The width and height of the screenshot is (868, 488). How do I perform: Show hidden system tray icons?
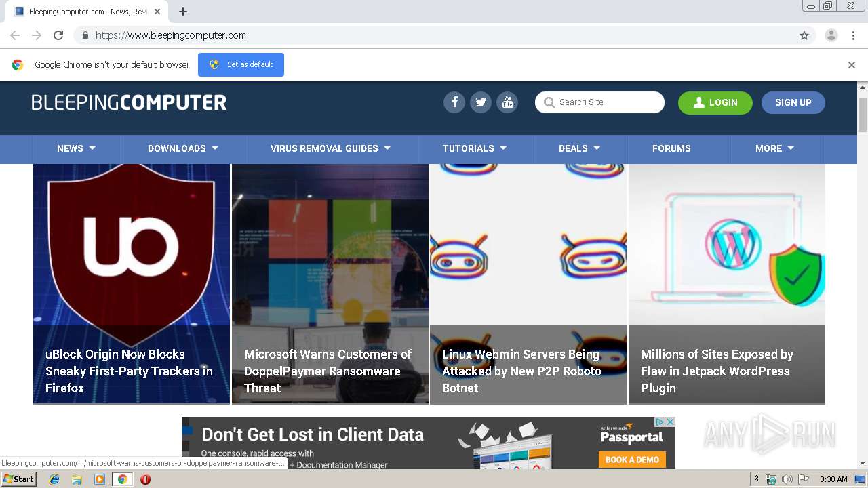(756, 479)
